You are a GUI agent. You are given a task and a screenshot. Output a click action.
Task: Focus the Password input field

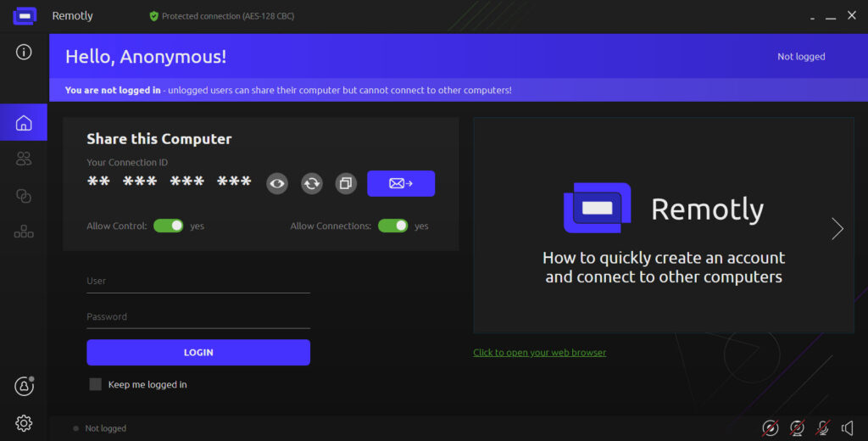[x=198, y=317]
